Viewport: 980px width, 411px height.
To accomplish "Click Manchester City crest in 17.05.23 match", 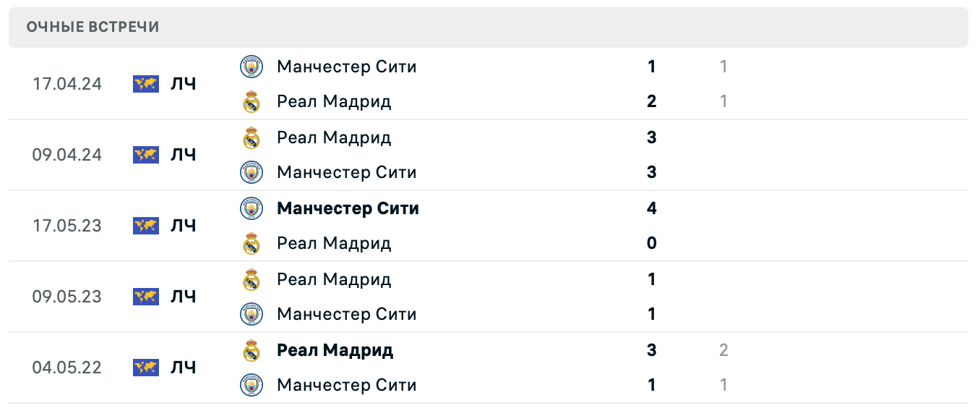I will (251, 208).
